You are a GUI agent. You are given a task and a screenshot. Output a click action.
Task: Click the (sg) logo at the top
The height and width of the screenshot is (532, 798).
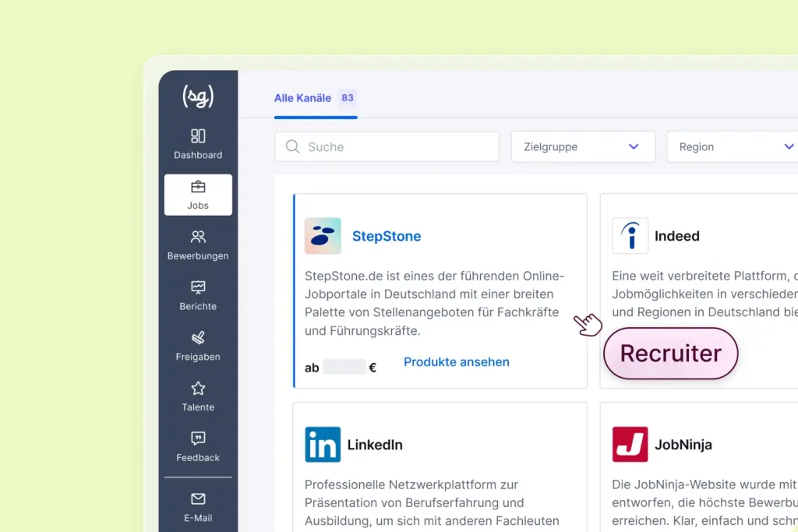(197, 96)
